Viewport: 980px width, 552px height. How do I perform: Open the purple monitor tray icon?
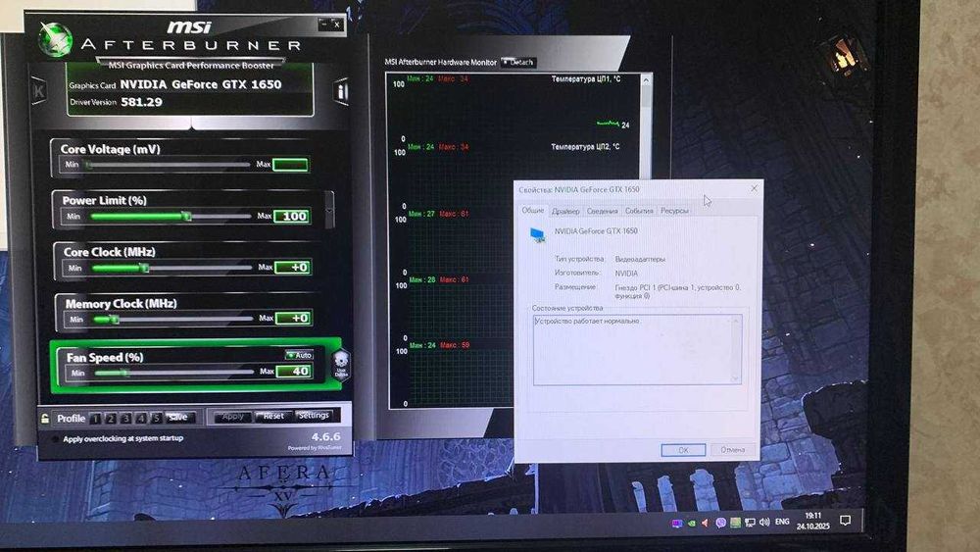(677, 524)
